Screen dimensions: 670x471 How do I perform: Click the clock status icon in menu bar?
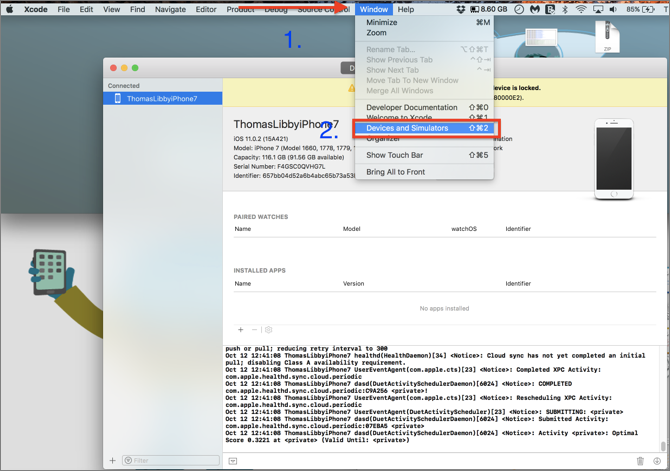[519, 9]
